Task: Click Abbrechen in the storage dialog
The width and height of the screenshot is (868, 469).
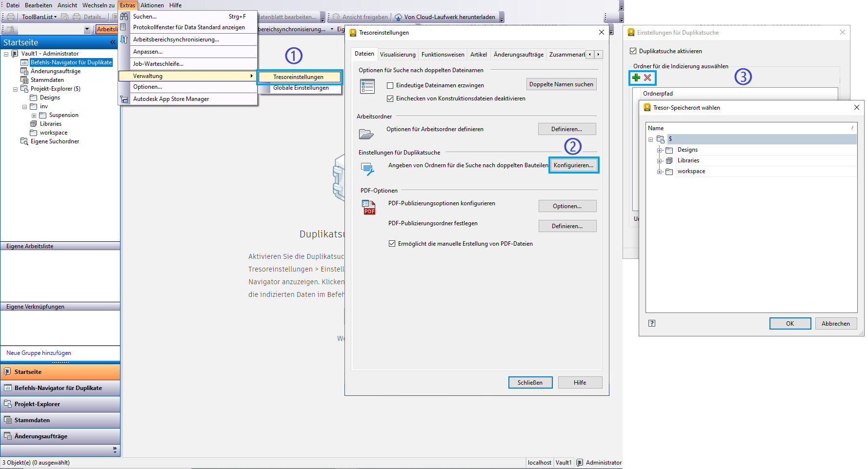Action: [x=836, y=324]
